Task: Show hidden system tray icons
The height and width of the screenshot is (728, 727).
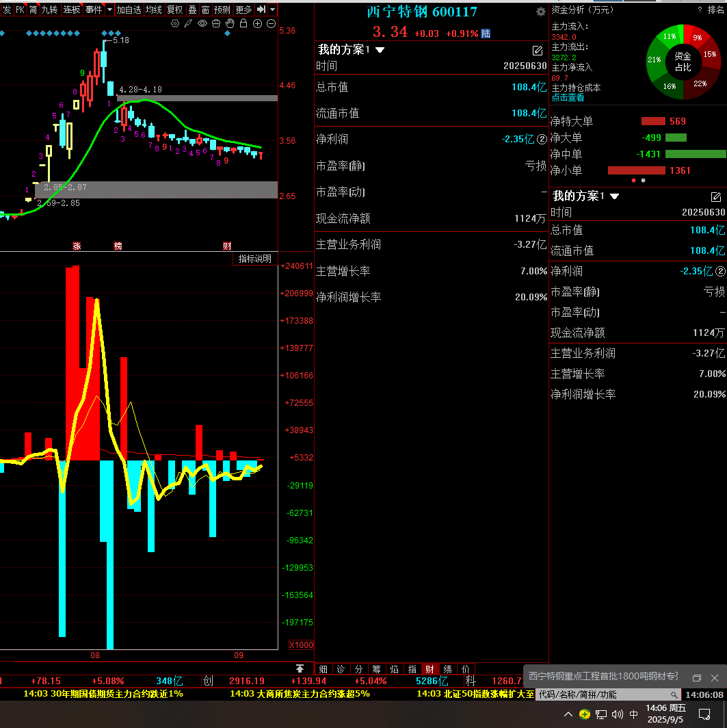Action: click(568, 714)
